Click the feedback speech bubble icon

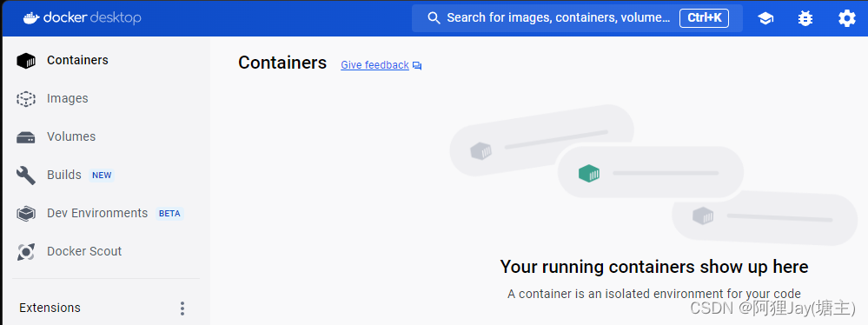pos(417,66)
